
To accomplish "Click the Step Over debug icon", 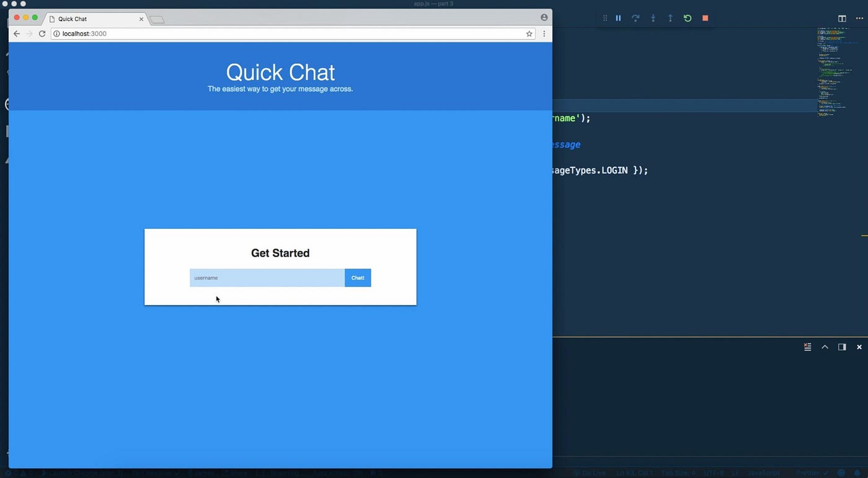I will pyautogui.click(x=635, y=19).
